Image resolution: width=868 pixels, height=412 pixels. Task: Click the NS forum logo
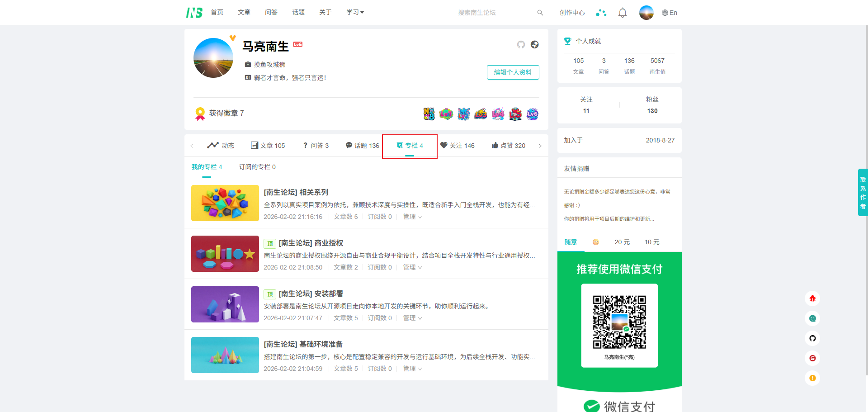194,13
